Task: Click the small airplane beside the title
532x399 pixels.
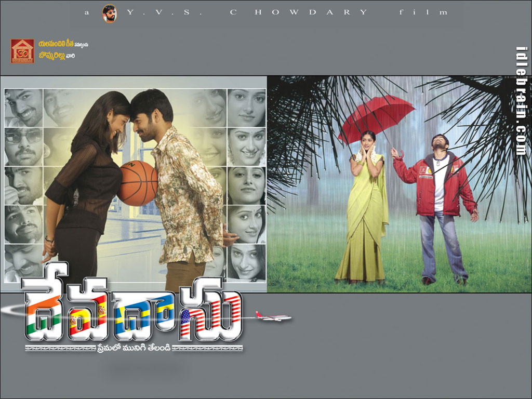Action: click(273, 317)
